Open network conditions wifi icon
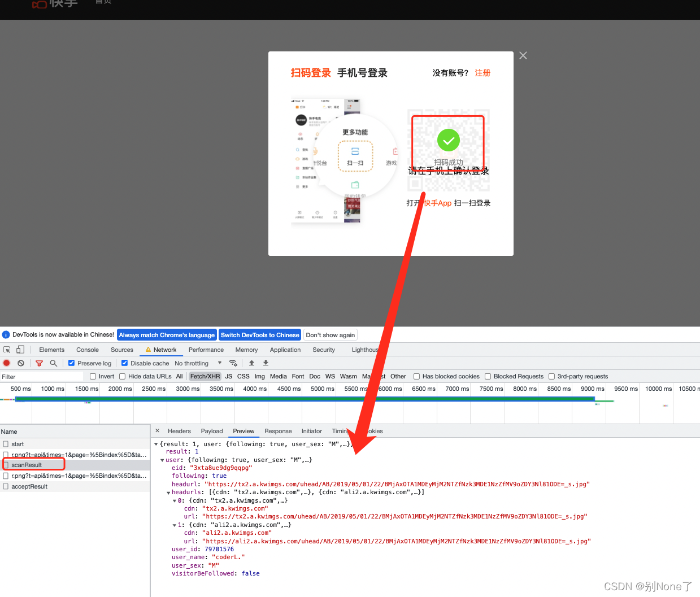700x597 pixels. pyautogui.click(x=233, y=363)
